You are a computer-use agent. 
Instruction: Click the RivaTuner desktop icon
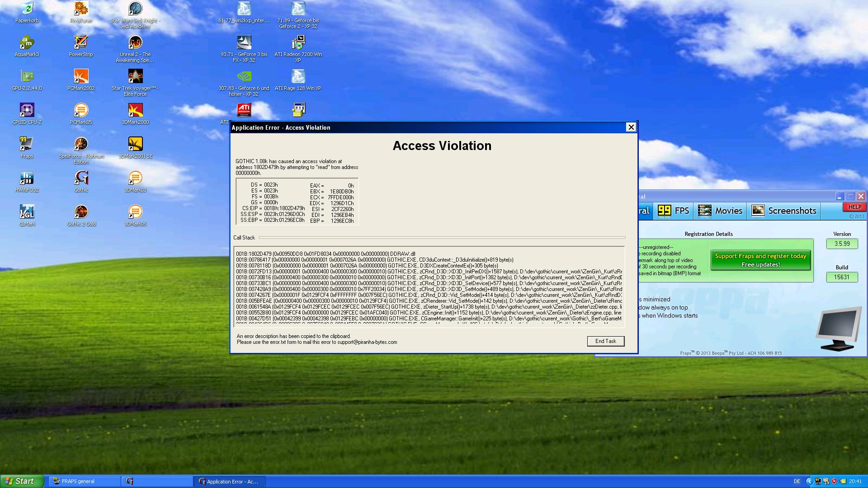81,9
